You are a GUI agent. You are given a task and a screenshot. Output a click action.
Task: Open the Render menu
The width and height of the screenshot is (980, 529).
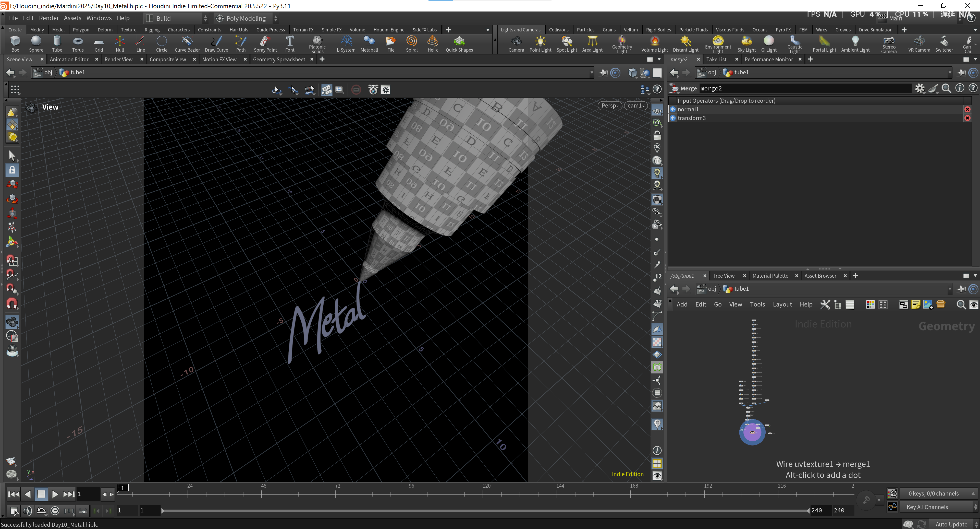pos(49,18)
